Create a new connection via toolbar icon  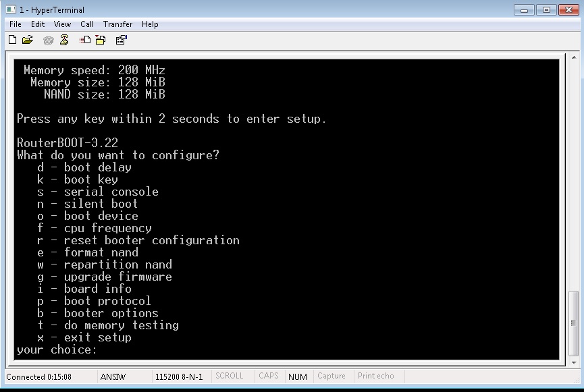(x=13, y=40)
